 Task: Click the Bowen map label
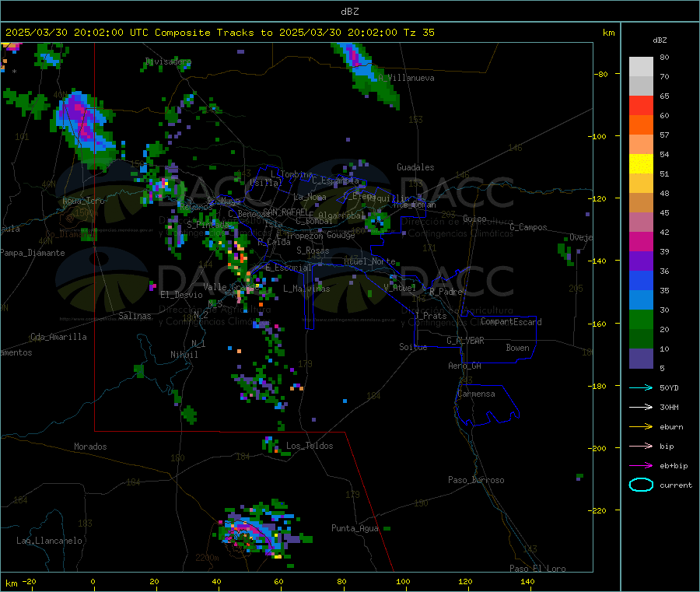517,348
